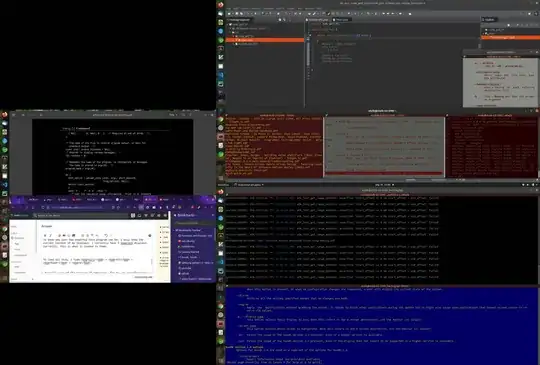This screenshot has width=540, height=365.
Task: Click the round icon right of Answer toolbar
Action: pyautogui.click(x=150, y=236)
